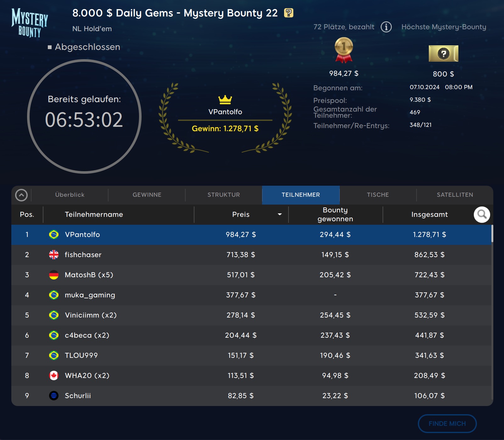Click the highest mystery bounty gold ticket icon

click(x=443, y=54)
